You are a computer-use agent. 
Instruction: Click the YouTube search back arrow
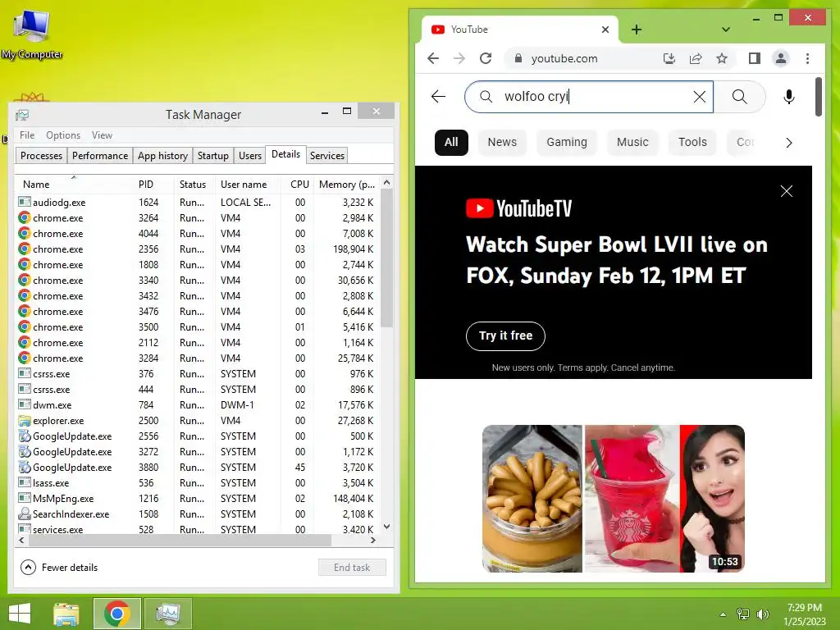[x=438, y=97]
